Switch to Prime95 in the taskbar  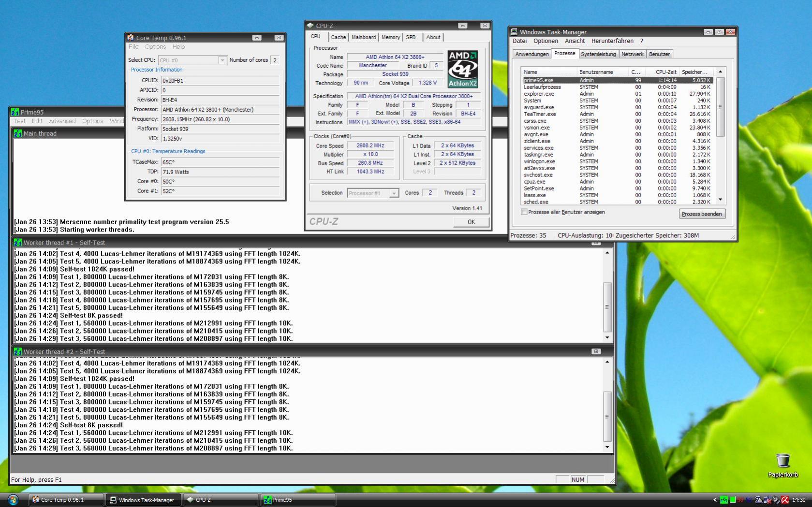[298, 500]
